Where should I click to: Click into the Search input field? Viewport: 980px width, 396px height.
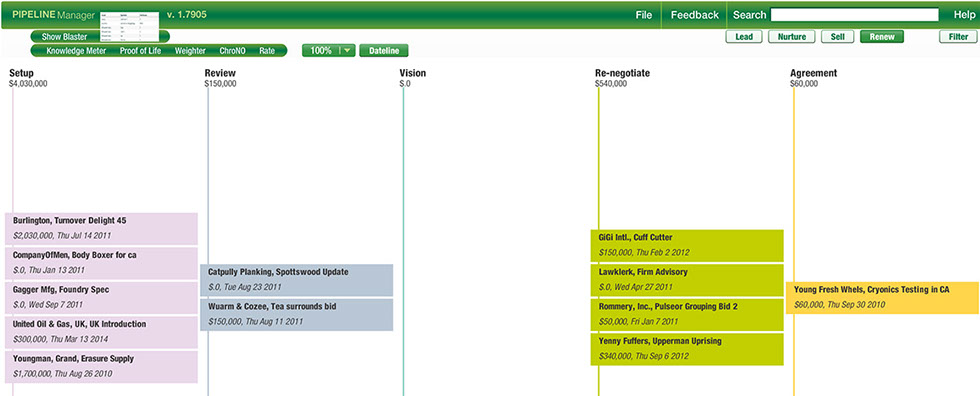pos(854,15)
